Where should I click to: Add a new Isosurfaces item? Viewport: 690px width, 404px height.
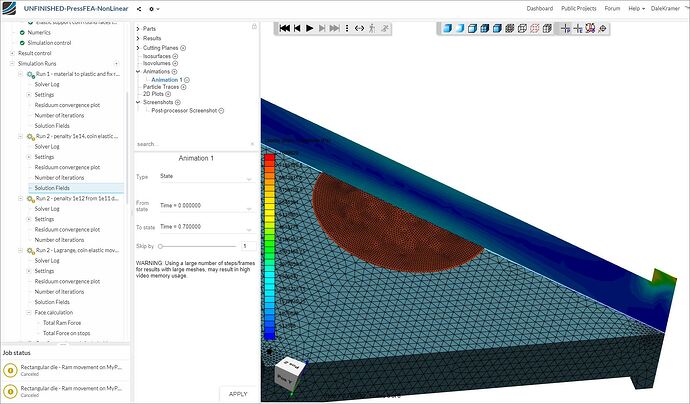[175, 56]
